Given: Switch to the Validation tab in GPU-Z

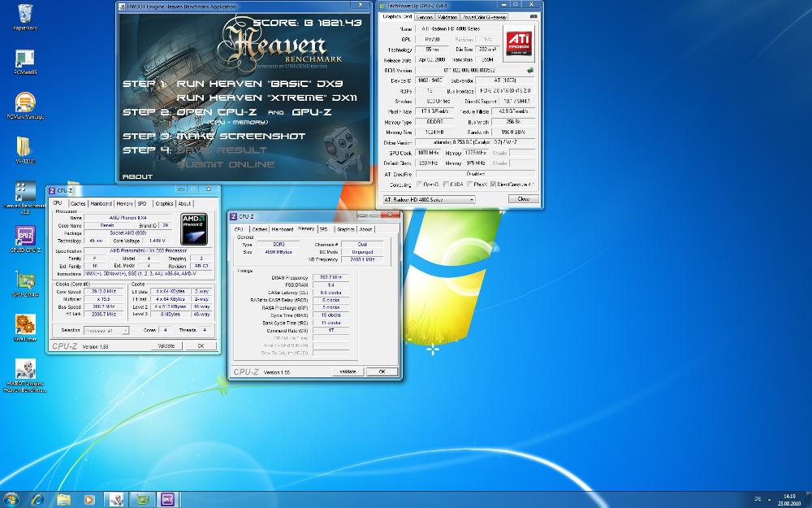Looking at the screenshot, I should click(447, 17).
